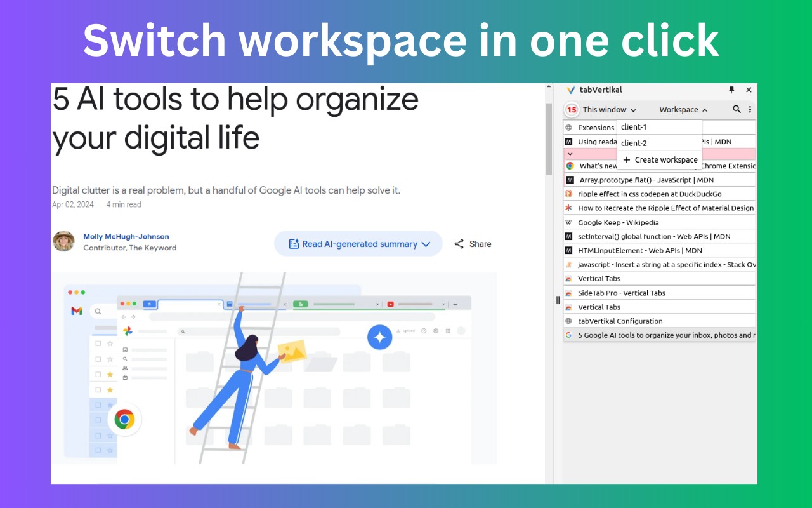Open the What's new Chrome Extensions tab
Screen dimensions: 812x508
pyautogui.click(x=660, y=166)
